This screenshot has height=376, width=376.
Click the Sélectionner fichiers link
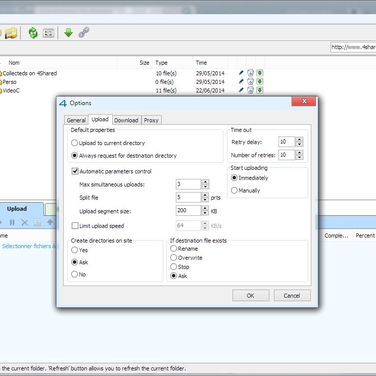tap(29, 246)
